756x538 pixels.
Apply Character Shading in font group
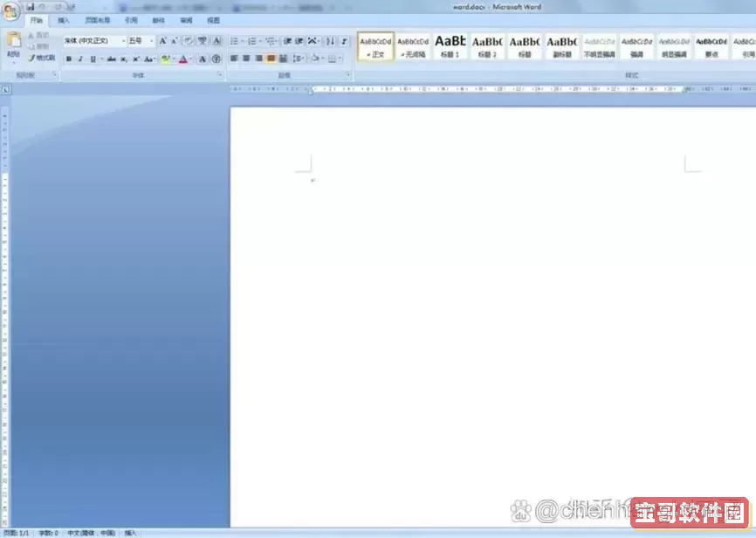203,59
